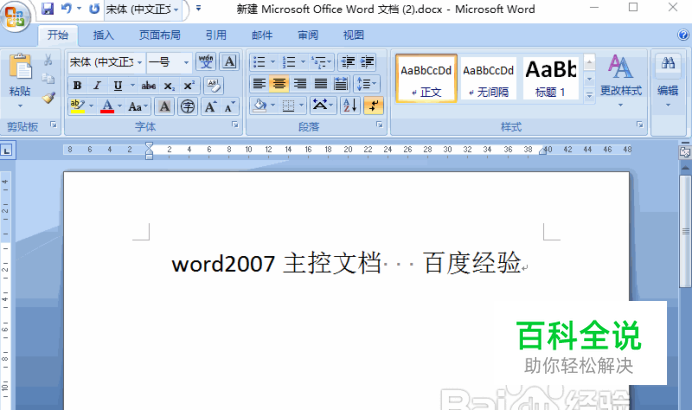Switch to the 插入 (Insert) tab

104,35
